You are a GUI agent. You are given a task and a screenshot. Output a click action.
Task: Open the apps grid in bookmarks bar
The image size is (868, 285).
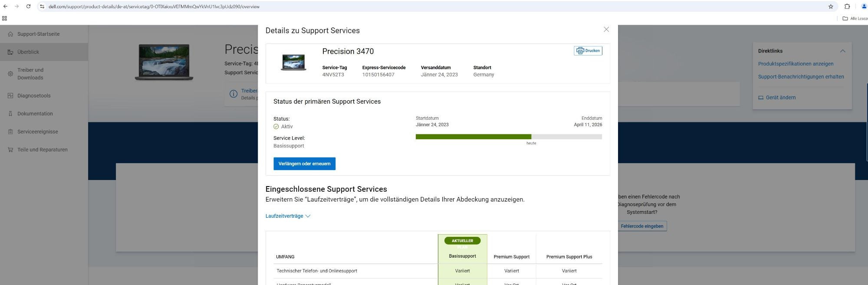tap(5, 18)
